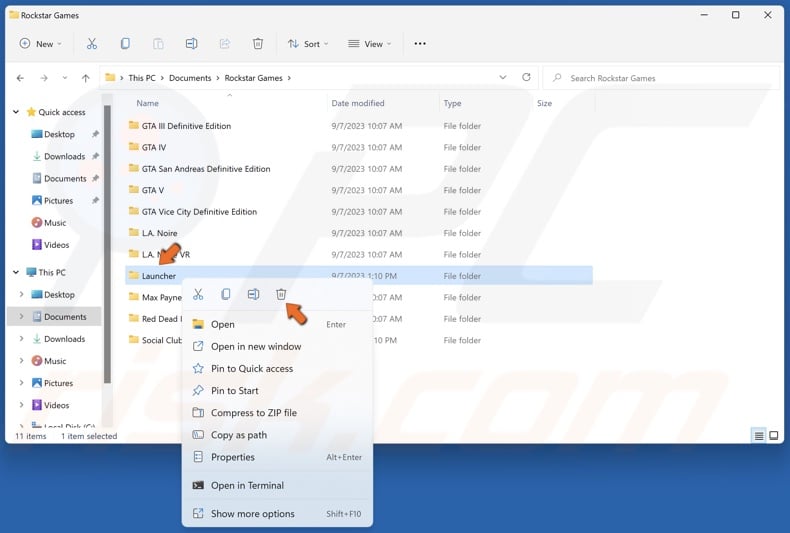The width and height of the screenshot is (790, 533).
Task: Choose Compress to ZIP file
Action: click(277, 413)
